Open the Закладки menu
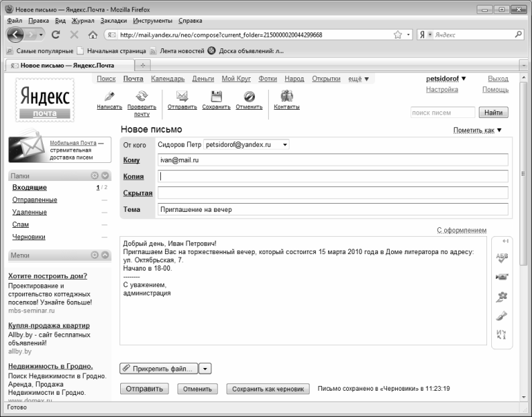Viewport: 532px width, 417px height. pos(114,21)
